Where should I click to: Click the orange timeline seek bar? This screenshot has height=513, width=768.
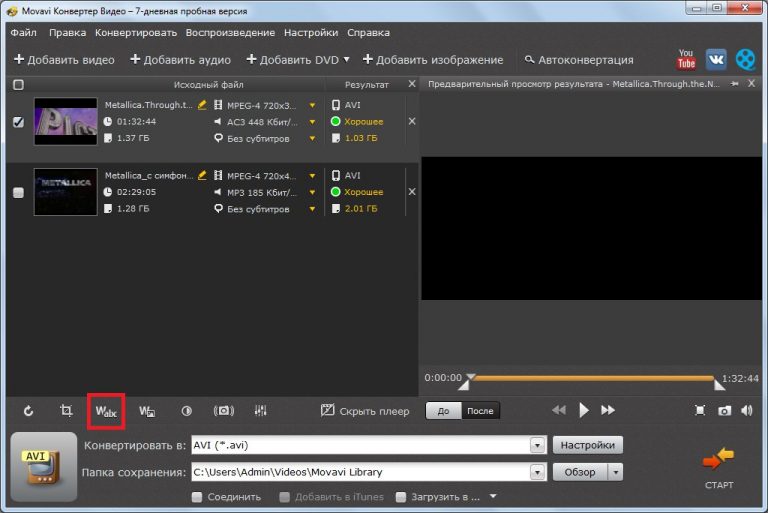[593, 378]
